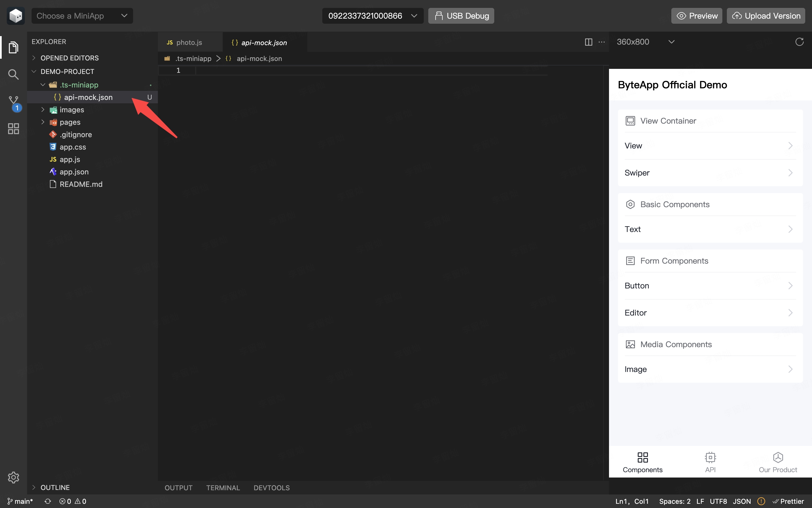This screenshot has width=812, height=508.
Task: Click Spaces: 2 indentation status
Action: pos(674,501)
